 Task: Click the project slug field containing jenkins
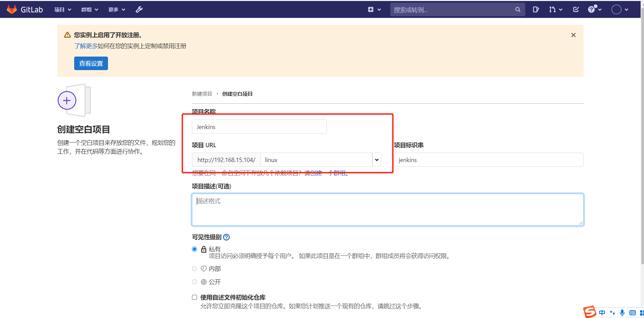pyautogui.click(x=488, y=160)
